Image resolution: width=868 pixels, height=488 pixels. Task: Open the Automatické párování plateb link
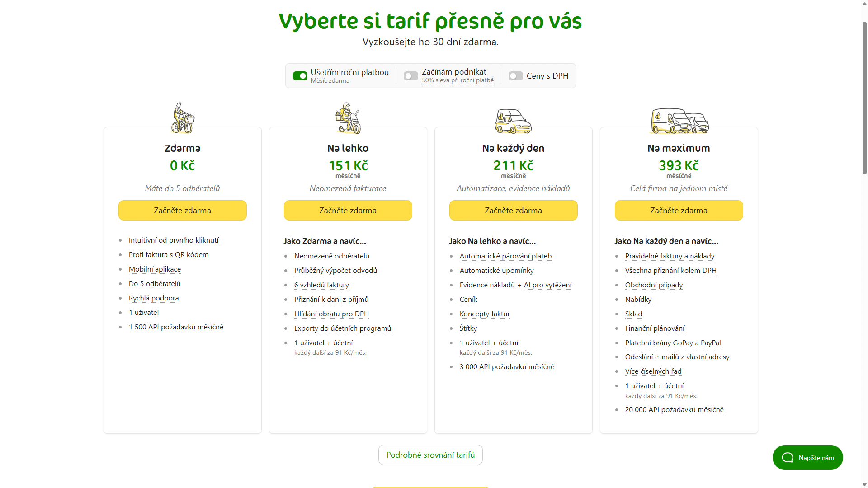(x=505, y=256)
